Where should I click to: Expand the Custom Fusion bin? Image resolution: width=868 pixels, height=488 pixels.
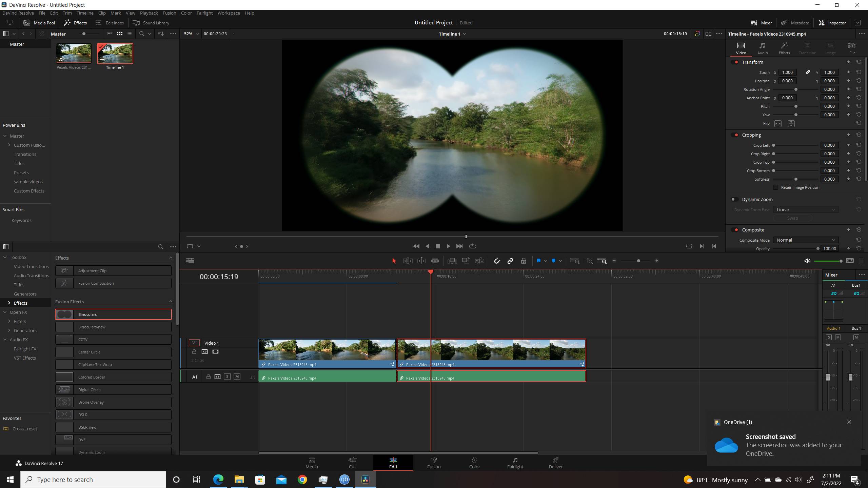[9, 145]
